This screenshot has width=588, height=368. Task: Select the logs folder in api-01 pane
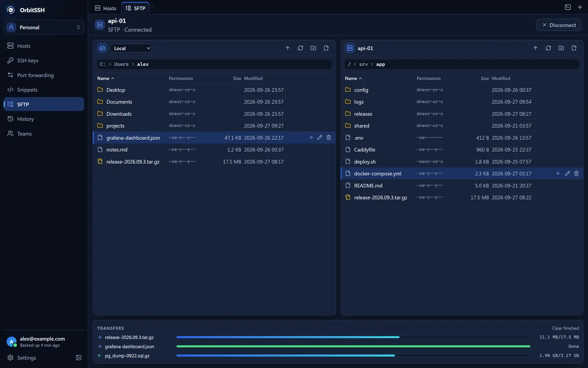point(462,102)
